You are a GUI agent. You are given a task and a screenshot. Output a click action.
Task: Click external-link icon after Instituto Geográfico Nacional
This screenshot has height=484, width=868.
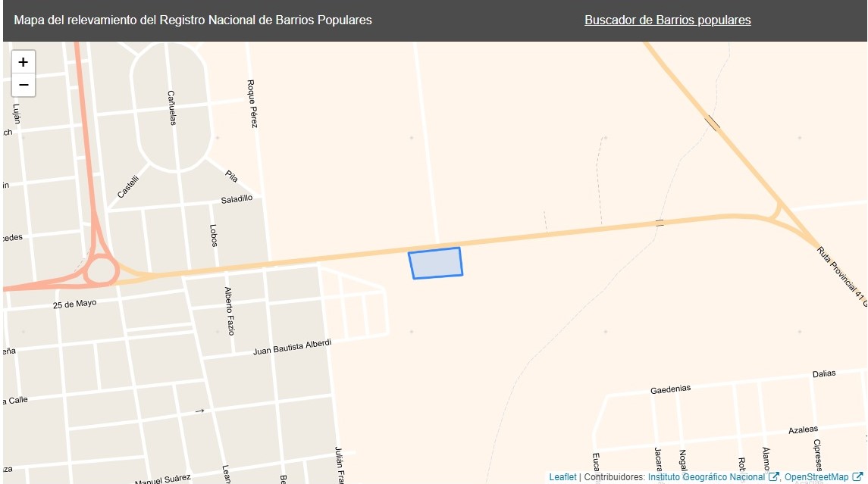point(774,477)
